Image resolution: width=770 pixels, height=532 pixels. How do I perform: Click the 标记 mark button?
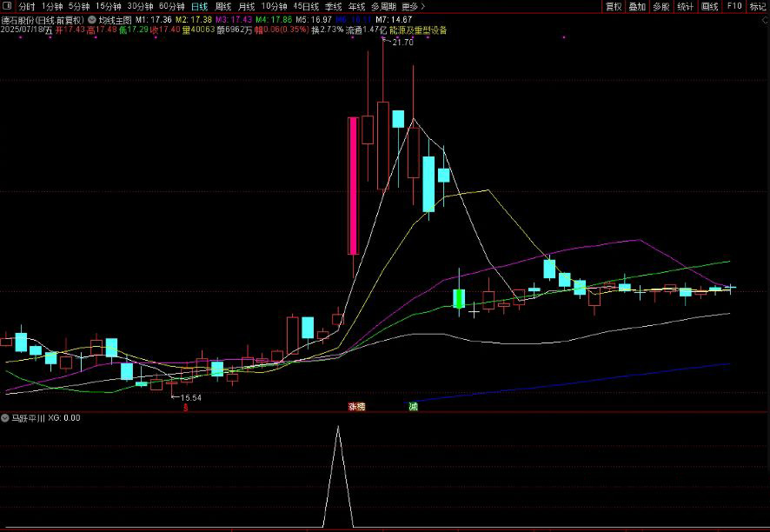758,6
